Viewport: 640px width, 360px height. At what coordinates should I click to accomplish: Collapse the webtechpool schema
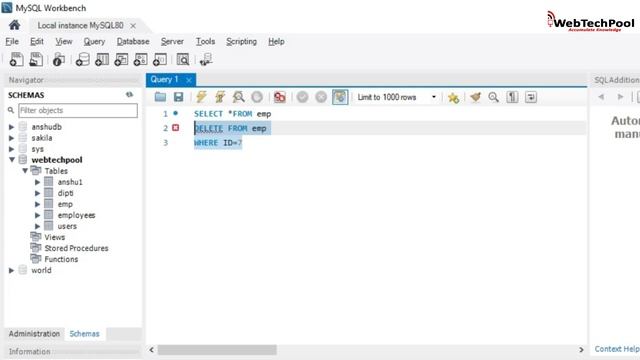(11, 160)
